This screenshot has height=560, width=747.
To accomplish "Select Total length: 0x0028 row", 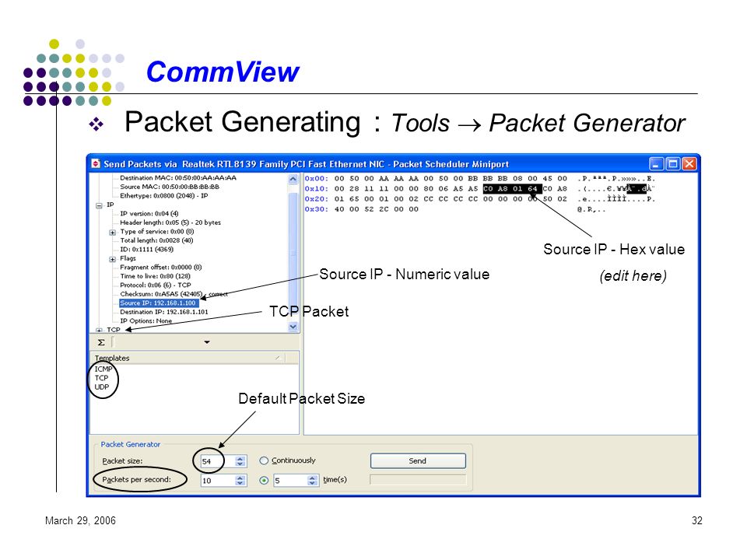I will click(x=156, y=240).
